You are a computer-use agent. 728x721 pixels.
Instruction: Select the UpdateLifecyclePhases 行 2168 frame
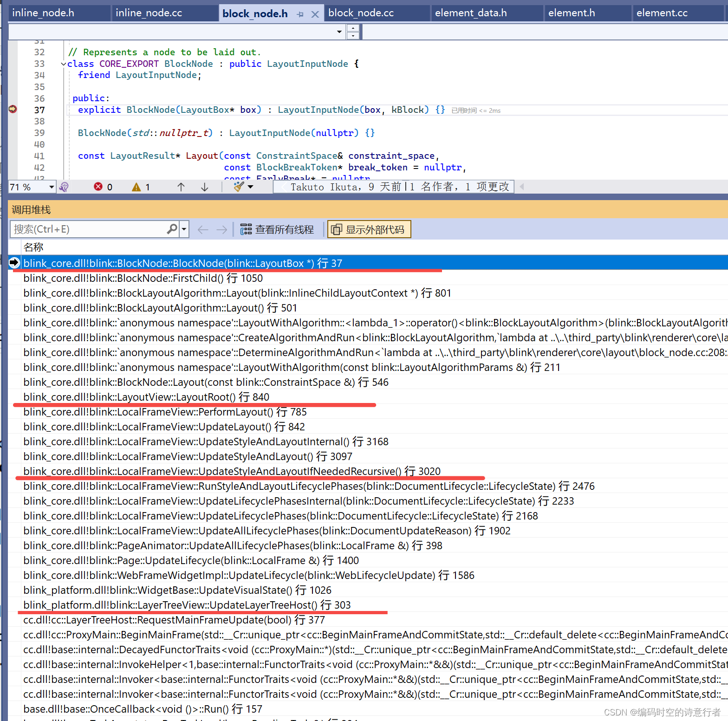(375, 516)
